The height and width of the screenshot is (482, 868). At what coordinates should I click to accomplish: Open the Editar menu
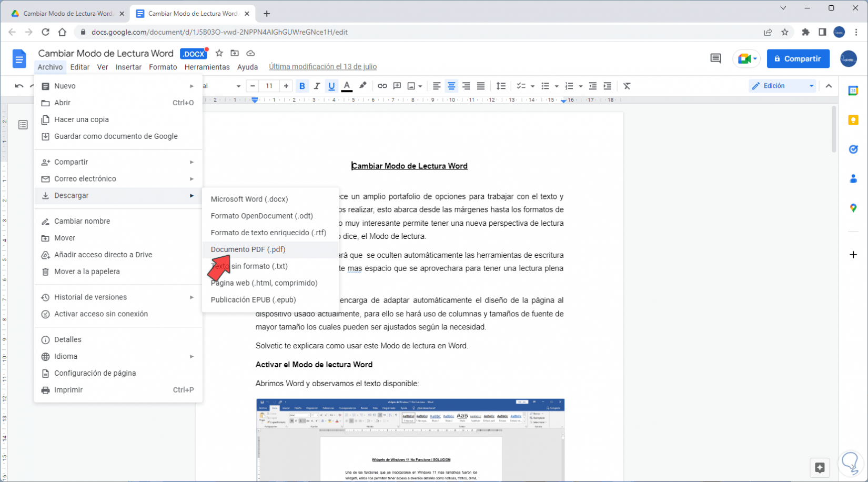pos(80,67)
